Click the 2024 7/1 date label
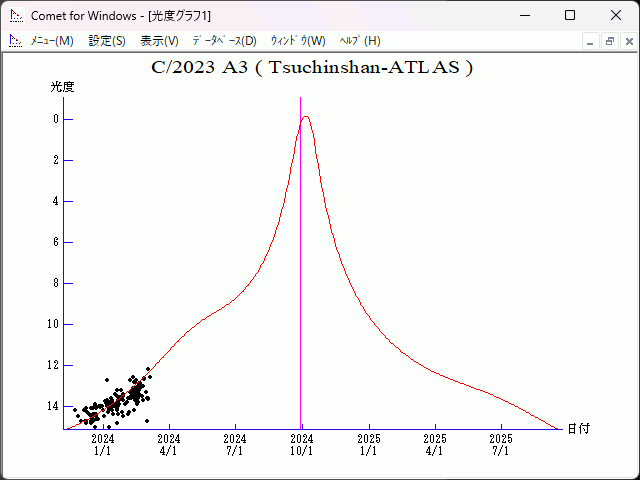640x480 pixels. 235,445
